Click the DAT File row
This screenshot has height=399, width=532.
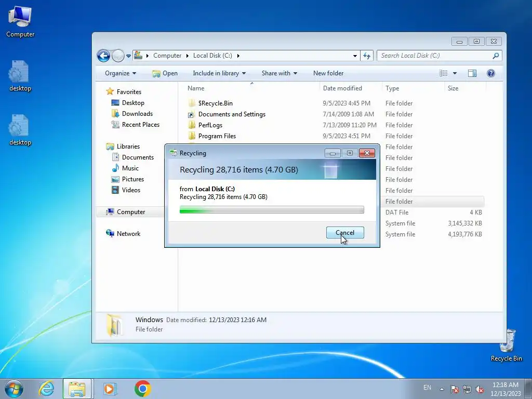(433, 212)
